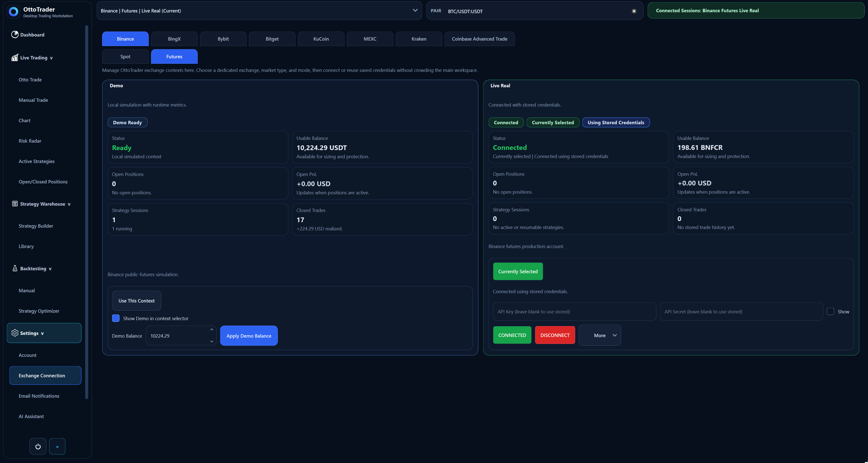Select the Binance exchange tab

pos(125,39)
